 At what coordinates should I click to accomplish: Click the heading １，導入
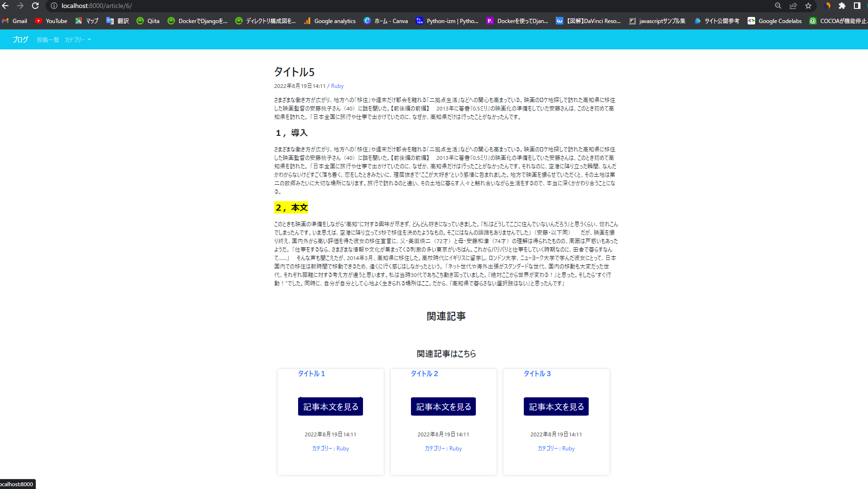[291, 133]
